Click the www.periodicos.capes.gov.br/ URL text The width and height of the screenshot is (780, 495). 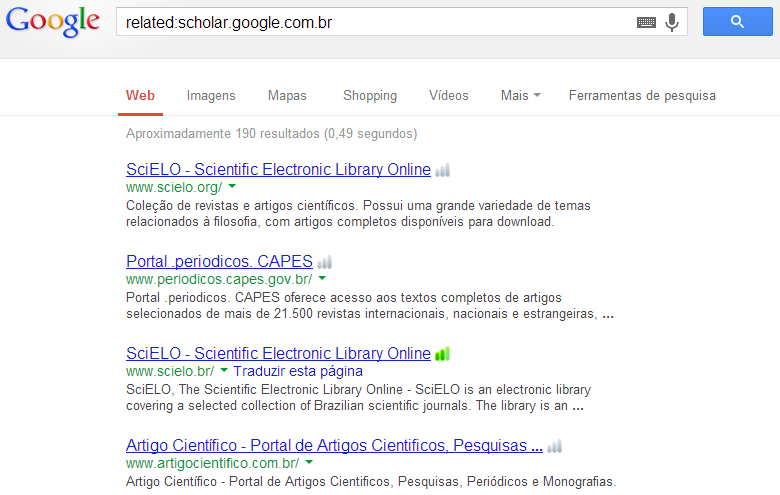tap(219, 280)
